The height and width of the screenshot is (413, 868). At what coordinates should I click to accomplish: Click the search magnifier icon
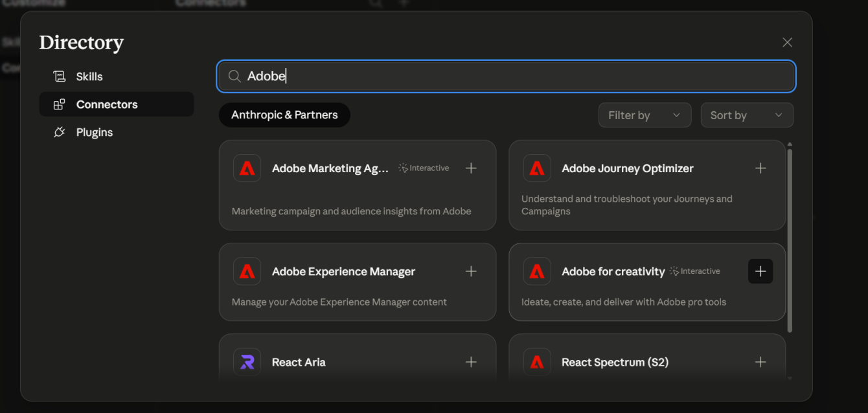click(234, 76)
